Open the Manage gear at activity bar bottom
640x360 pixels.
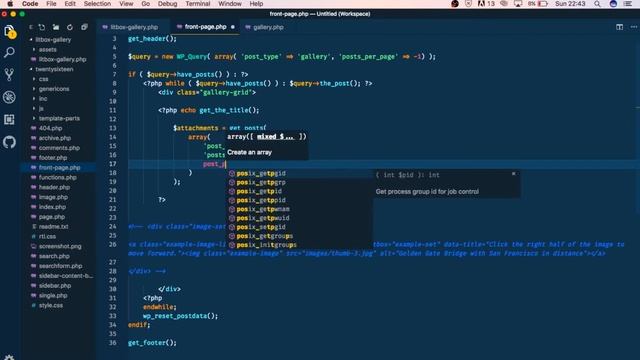[9, 357]
